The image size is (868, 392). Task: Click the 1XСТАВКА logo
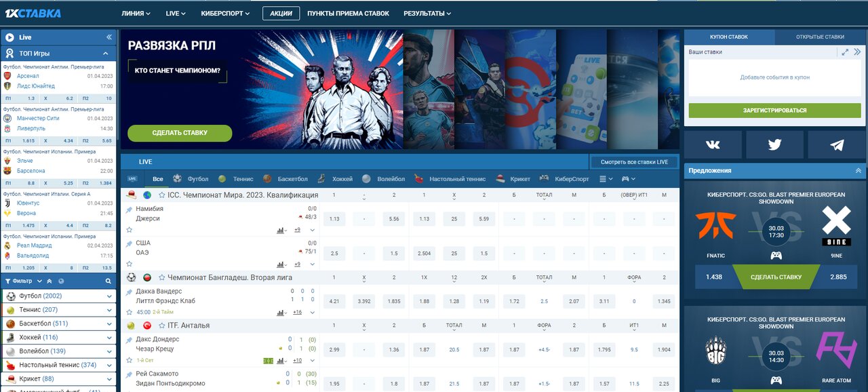click(x=33, y=13)
